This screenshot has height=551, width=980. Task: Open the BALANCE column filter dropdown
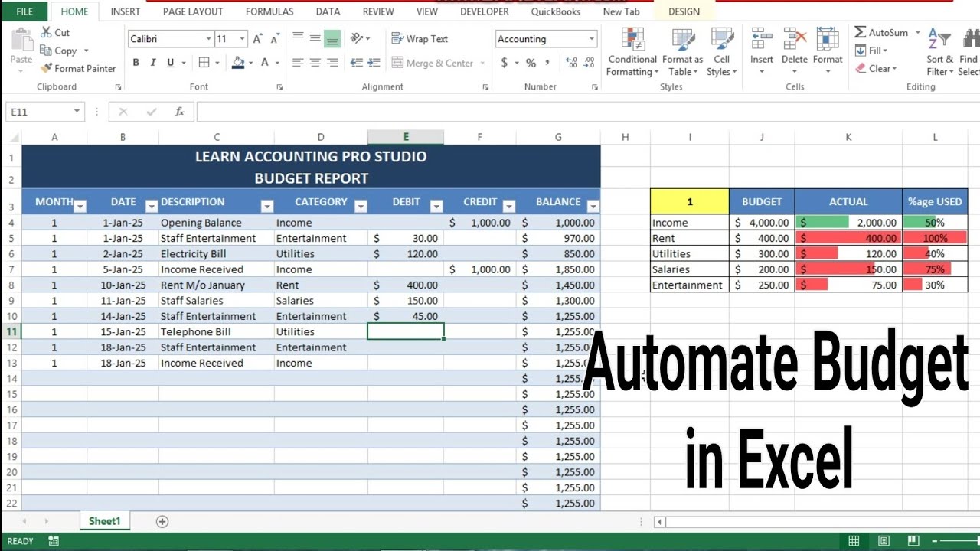coord(592,206)
